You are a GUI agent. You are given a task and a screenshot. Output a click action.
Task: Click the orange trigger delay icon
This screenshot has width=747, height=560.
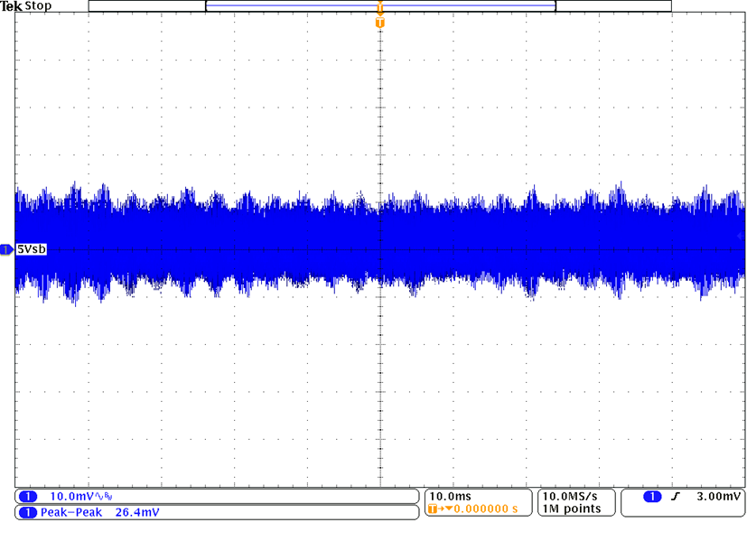click(440, 509)
